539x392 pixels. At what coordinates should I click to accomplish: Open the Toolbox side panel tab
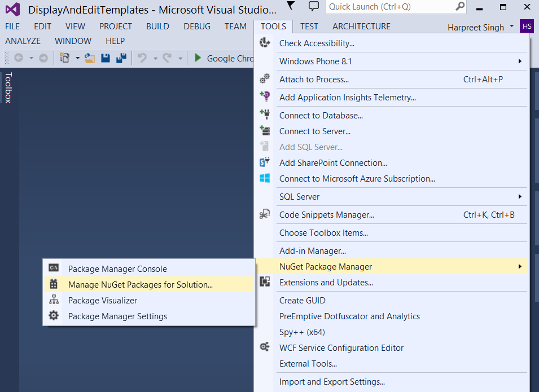coord(8,87)
